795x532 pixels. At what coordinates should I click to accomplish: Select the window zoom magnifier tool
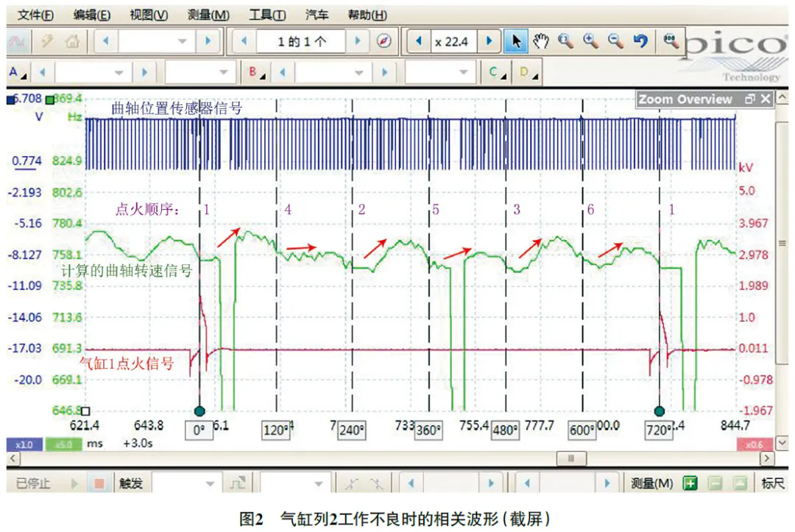pyautogui.click(x=565, y=41)
